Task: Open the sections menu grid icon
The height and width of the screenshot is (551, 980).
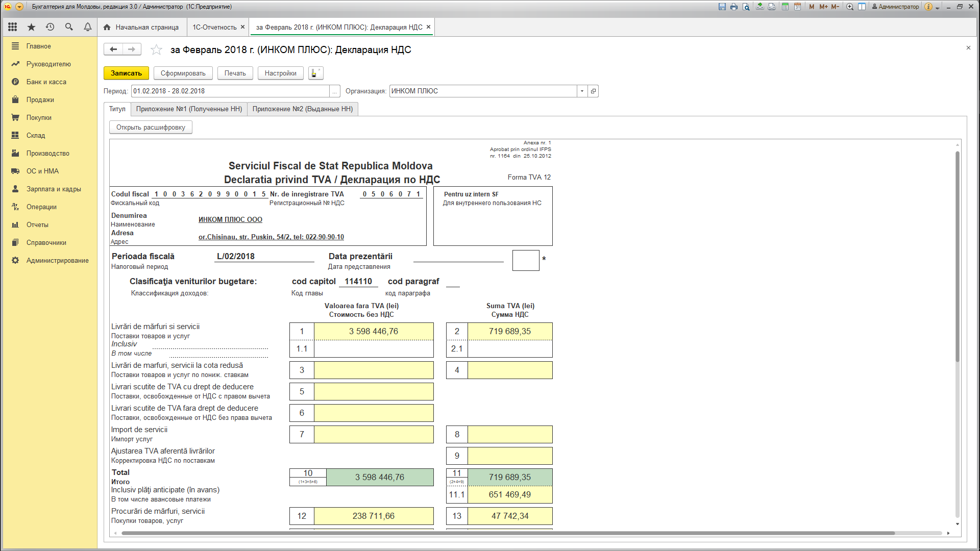Action: (x=12, y=27)
